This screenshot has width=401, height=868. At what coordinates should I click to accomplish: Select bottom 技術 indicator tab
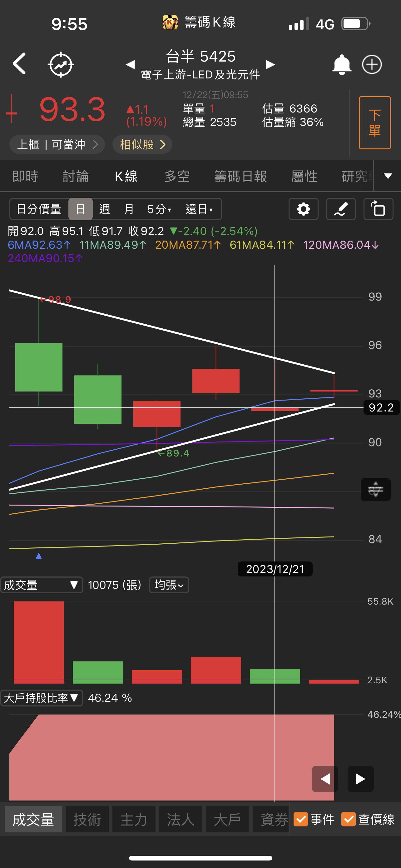pos(87,819)
